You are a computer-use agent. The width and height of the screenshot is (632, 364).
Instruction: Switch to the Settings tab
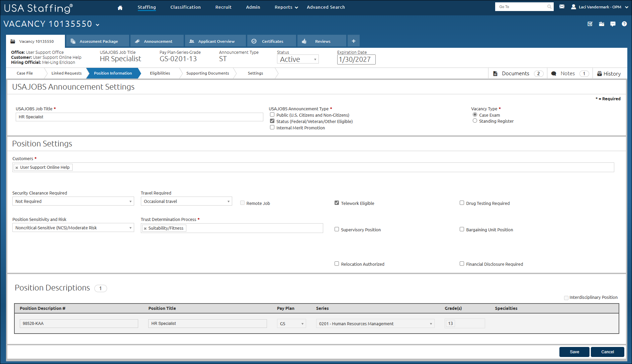255,73
